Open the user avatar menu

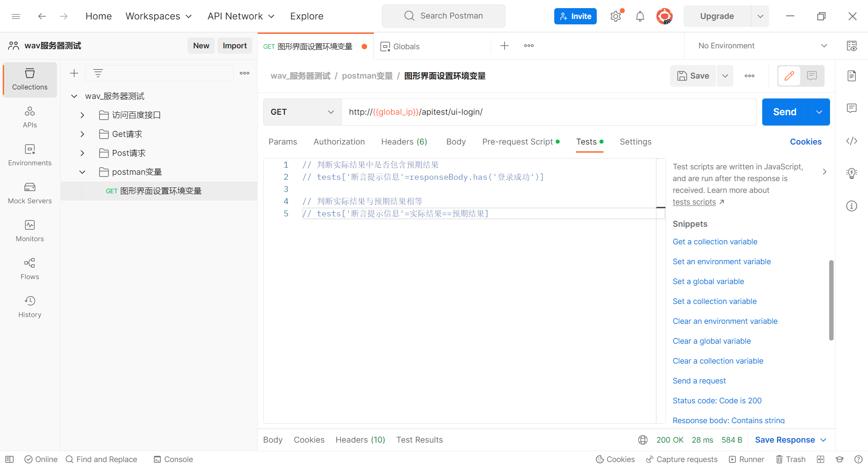click(x=665, y=16)
